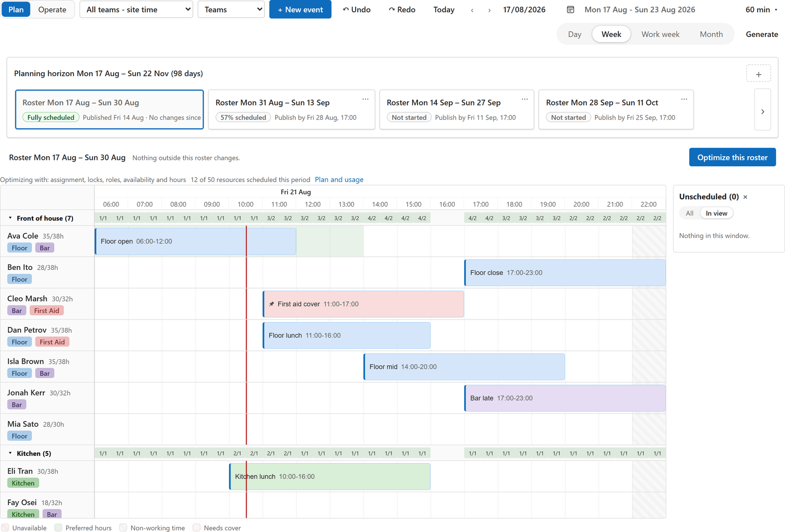Open options menu for Roster Mon 31 Aug

coord(366,99)
